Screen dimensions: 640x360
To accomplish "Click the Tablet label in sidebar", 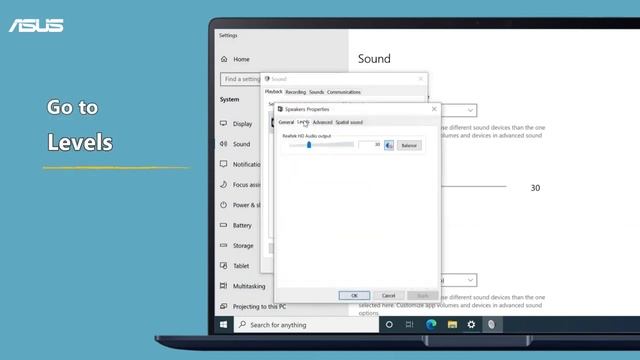I will coord(241,266).
